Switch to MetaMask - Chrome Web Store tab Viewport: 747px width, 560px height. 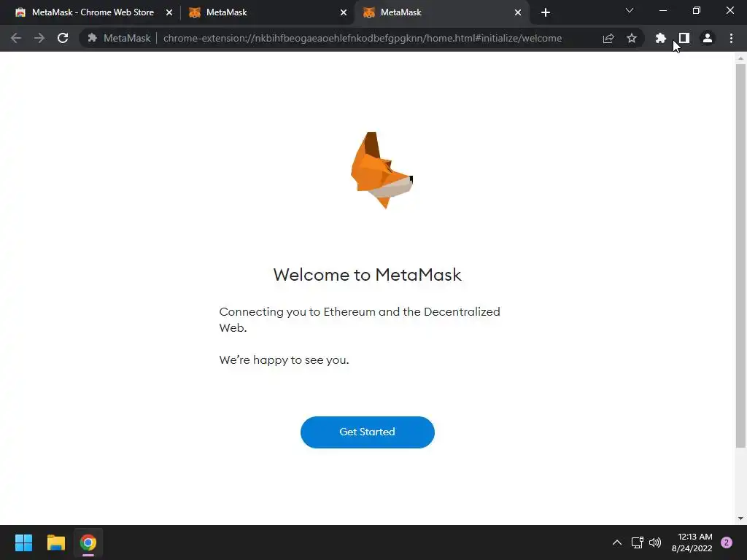pyautogui.click(x=93, y=12)
